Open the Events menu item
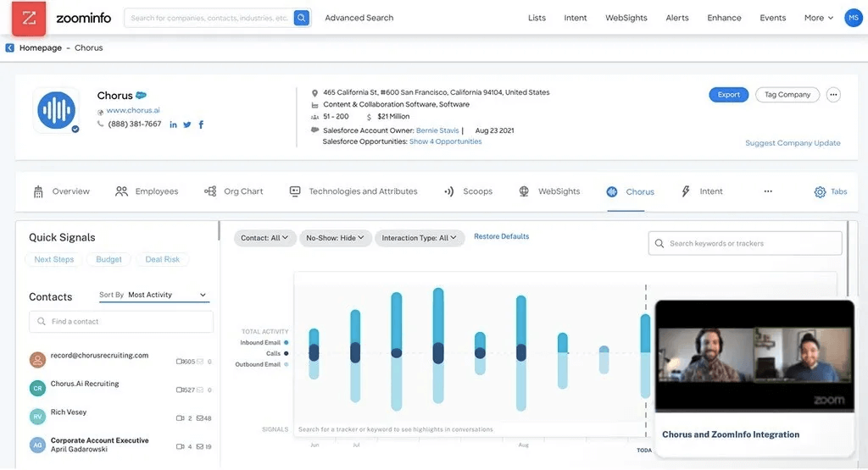 (x=773, y=18)
